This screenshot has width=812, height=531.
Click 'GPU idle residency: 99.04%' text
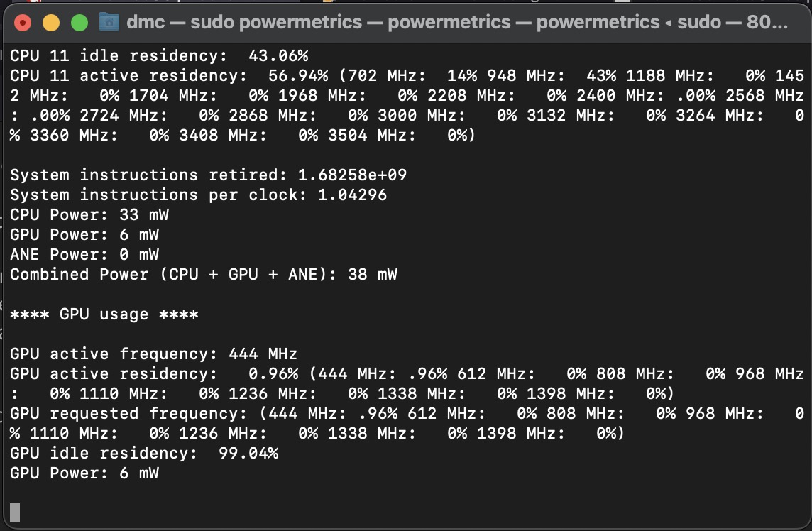tap(144, 453)
